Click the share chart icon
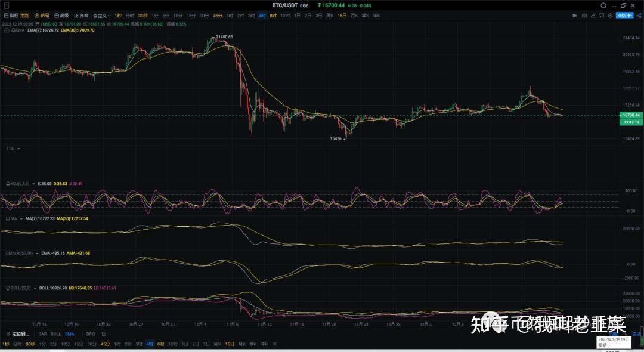 coord(639,16)
